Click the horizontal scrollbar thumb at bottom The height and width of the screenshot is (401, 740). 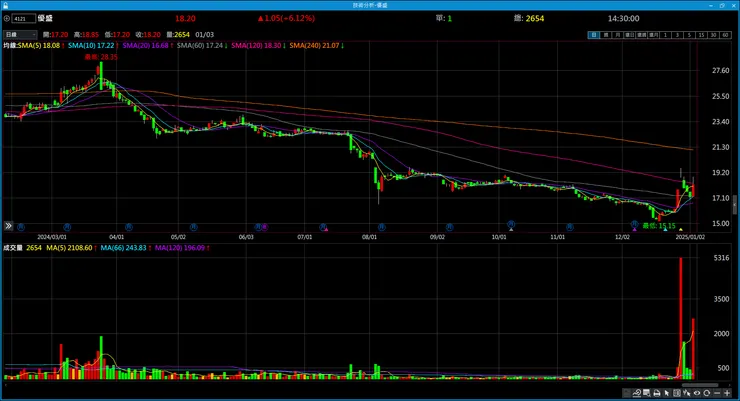(700, 385)
